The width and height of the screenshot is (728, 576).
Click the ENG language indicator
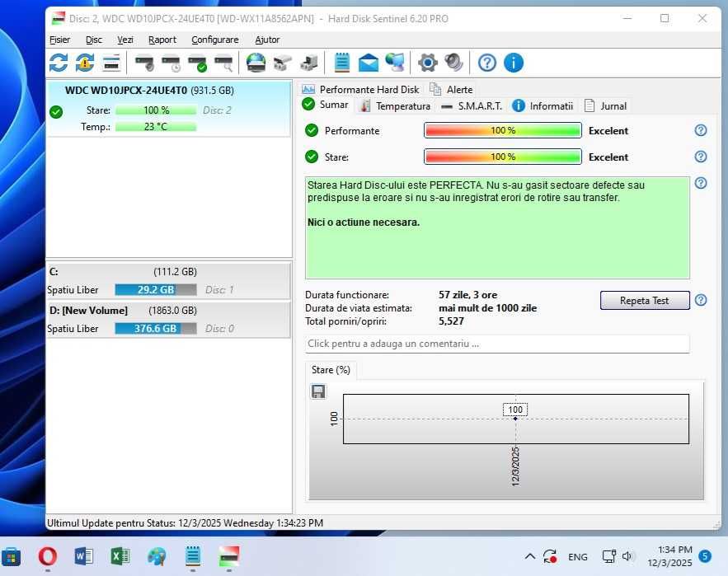click(578, 557)
